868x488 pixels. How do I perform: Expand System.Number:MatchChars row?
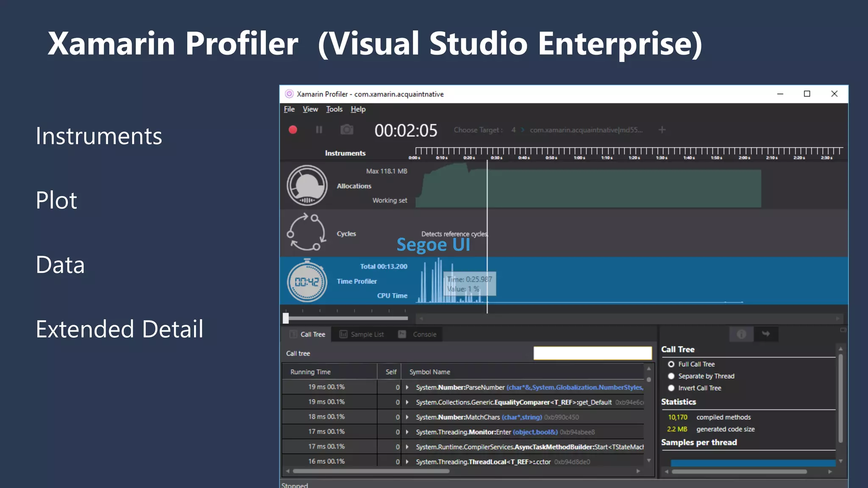tap(407, 417)
